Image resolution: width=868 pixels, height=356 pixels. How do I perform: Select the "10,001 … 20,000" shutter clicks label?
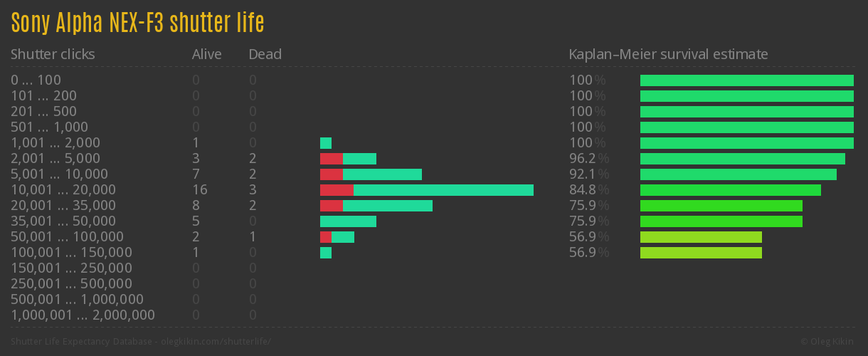[63, 190]
